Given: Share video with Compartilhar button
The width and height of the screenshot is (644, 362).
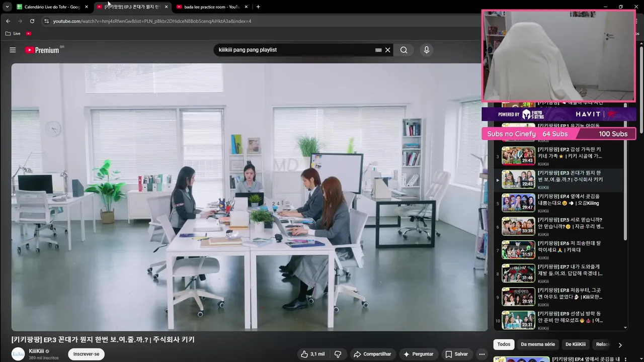Looking at the screenshot, I should pos(372,354).
